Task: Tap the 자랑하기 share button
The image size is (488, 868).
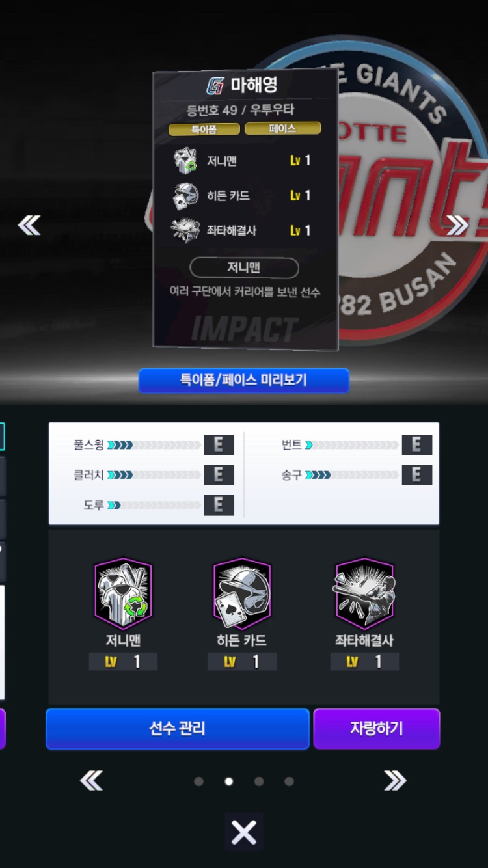Action: click(377, 728)
